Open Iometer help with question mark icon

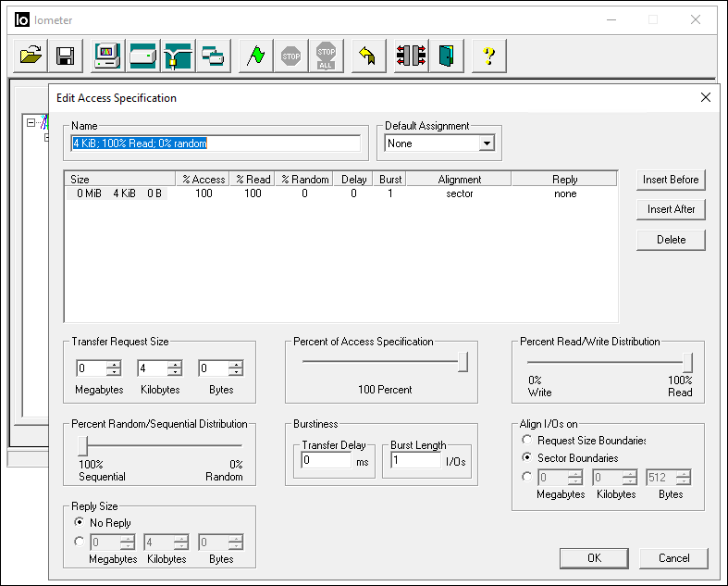point(489,56)
